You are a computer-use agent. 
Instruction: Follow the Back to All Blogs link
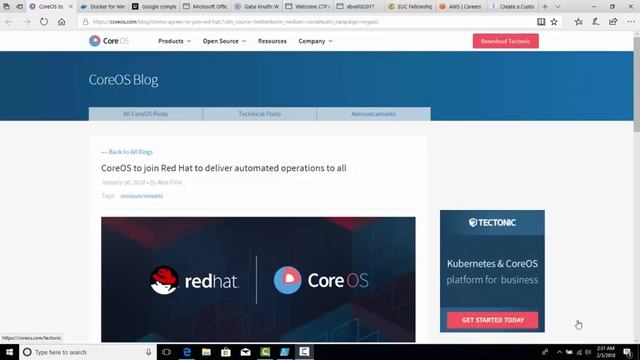tap(127, 152)
